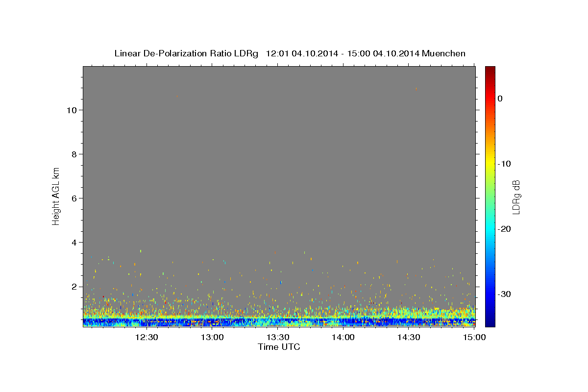
Task: Click the 4 km height tick label
Action: click(x=74, y=243)
